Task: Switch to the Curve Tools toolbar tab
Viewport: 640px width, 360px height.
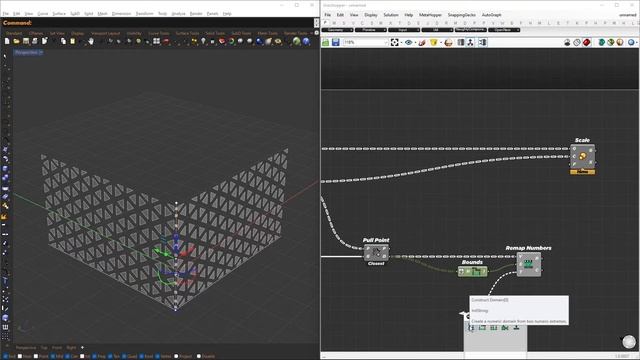Action: tap(159, 33)
